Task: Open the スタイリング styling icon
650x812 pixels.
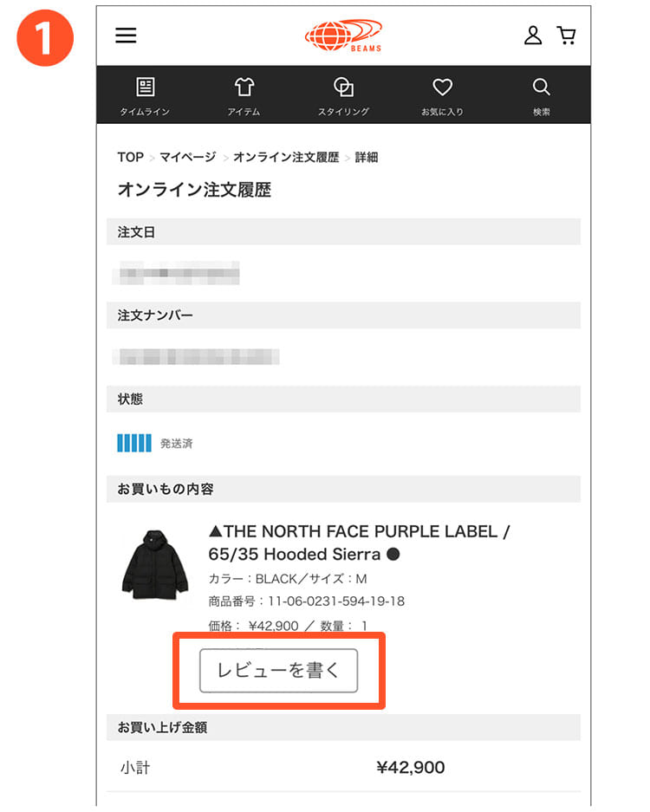Action: (343, 88)
